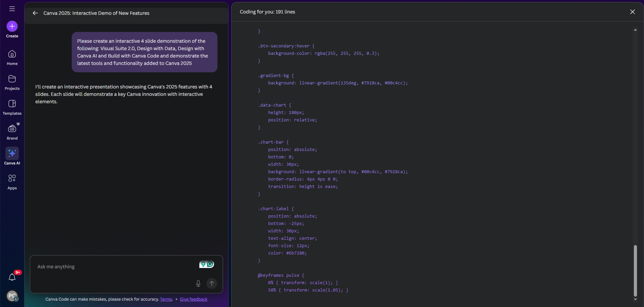Click the .gradient-bg selector line
This screenshot has width=644, height=307.
[x=276, y=76]
